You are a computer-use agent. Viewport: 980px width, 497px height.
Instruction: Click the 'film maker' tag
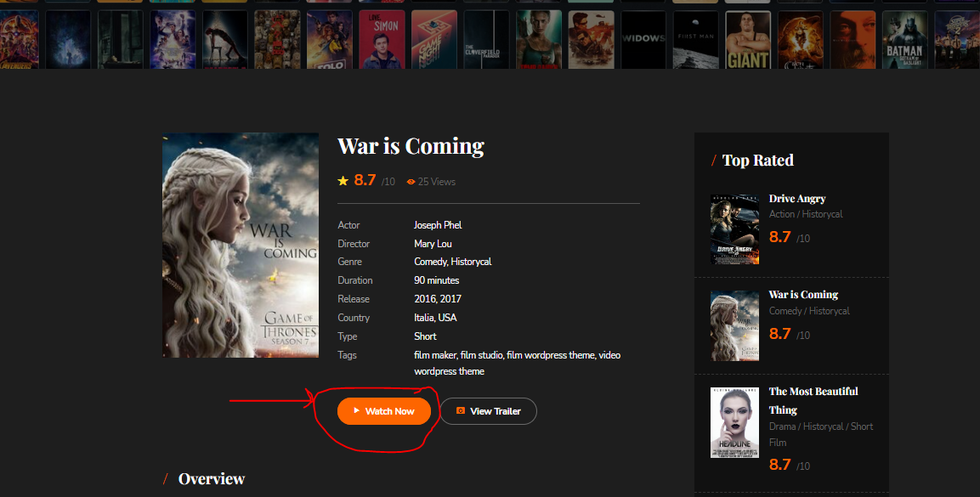click(x=435, y=355)
